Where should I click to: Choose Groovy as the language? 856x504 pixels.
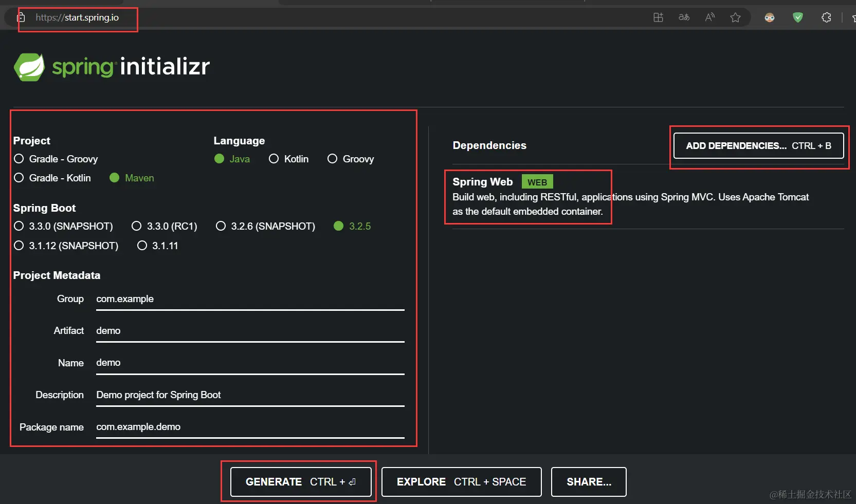click(351, 159)
